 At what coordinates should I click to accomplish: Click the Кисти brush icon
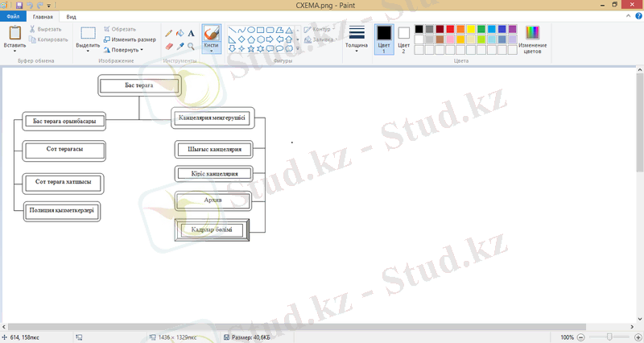click(x=212, y=33)
